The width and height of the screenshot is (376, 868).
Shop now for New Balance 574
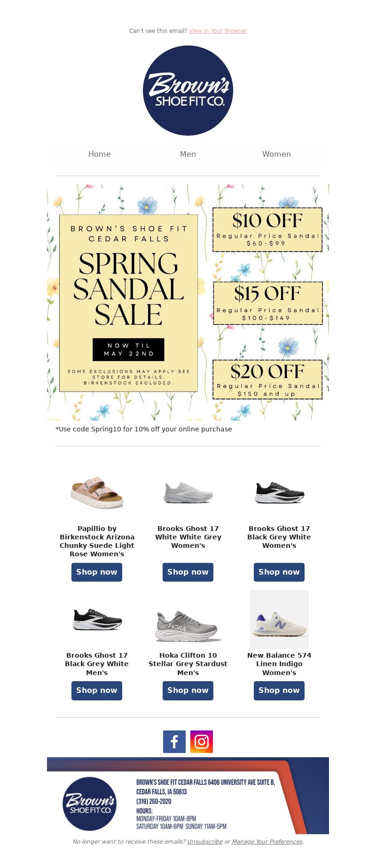pyautogui.click(x=279, y=691)
